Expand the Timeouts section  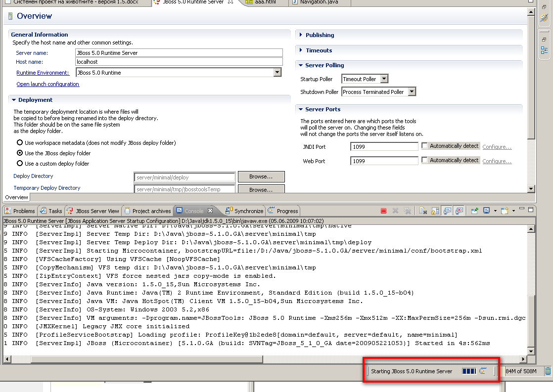pyautogui.click(x=300, y=50)
